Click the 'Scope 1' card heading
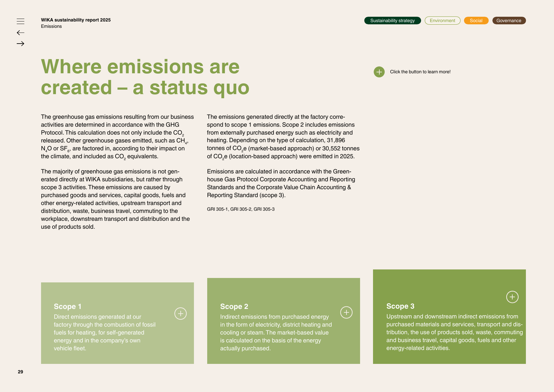 [68, 306]
